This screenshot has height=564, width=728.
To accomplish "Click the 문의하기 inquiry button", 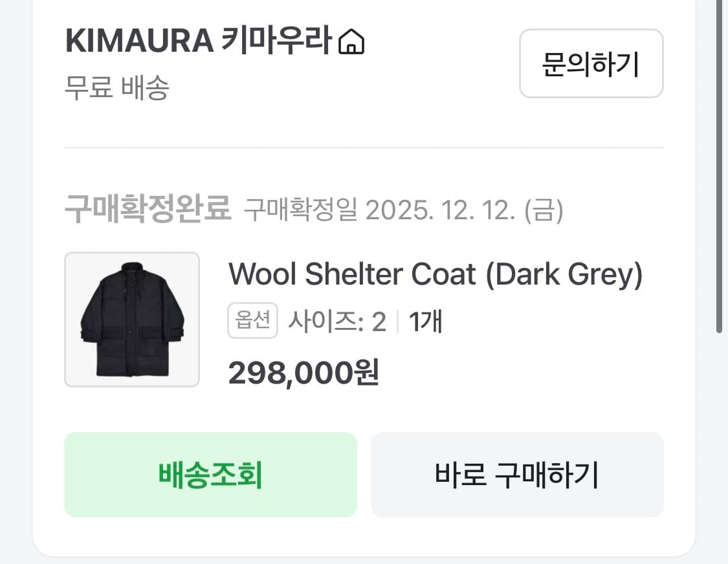I will (x=590, y=63).
